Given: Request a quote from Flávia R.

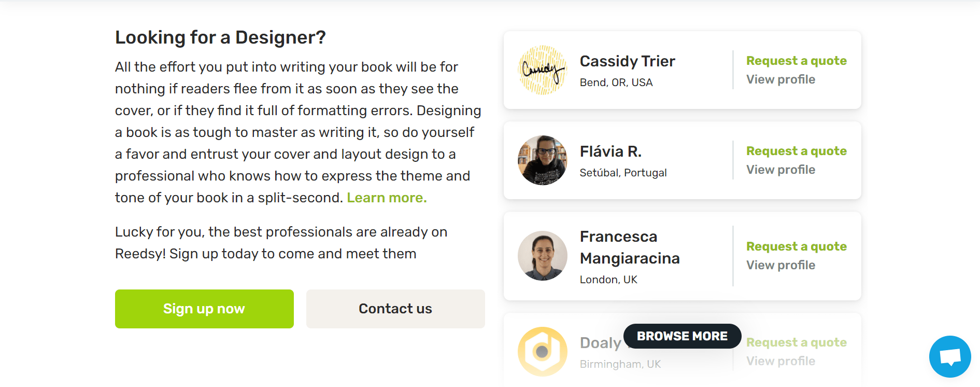Looking at the screenshot, I should [x=796, y=151].
